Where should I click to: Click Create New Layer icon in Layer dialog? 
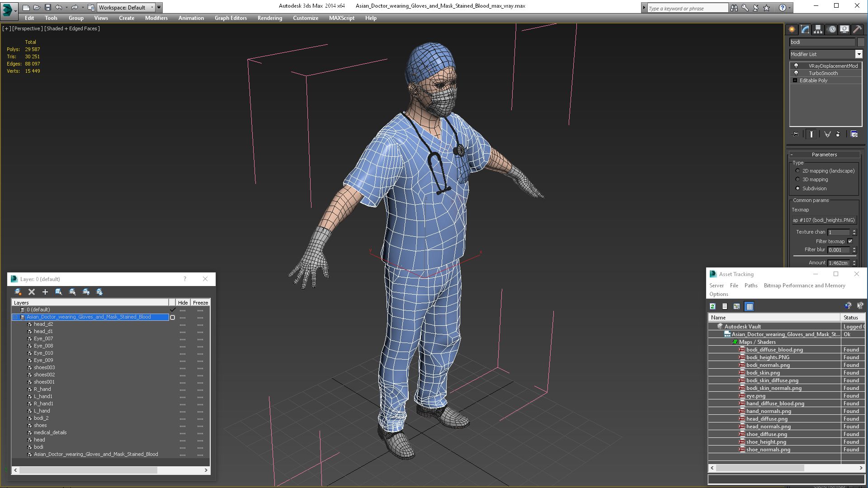pos(18,292)
